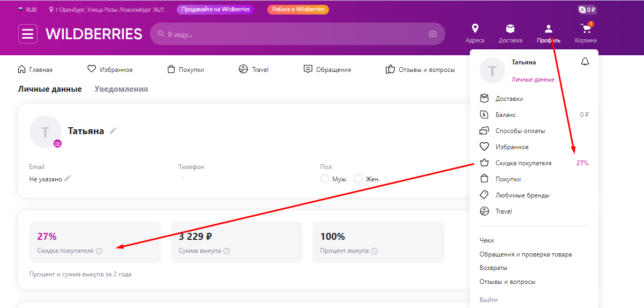Open Обращения in top navigation
The width and height of the screenshot is (644, 308).
pos(327,69)
